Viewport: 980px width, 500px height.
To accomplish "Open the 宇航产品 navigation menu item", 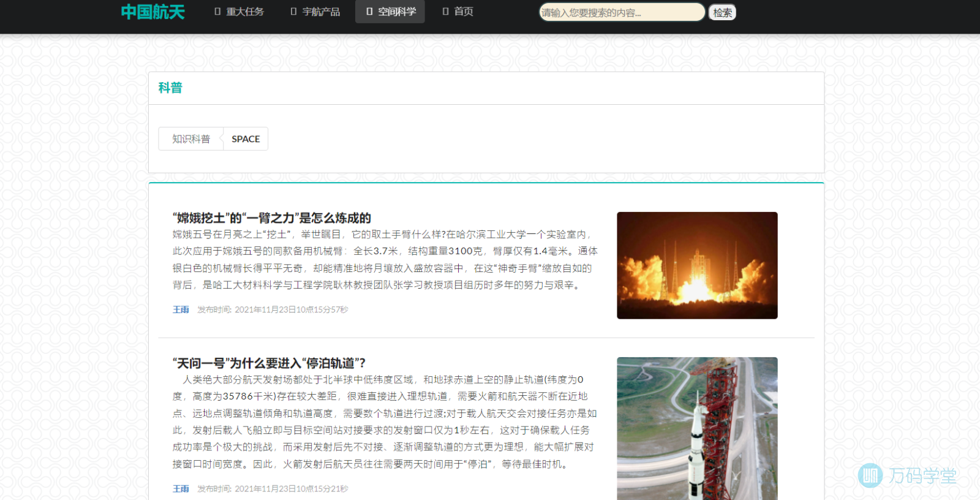I will coord(315,12).
